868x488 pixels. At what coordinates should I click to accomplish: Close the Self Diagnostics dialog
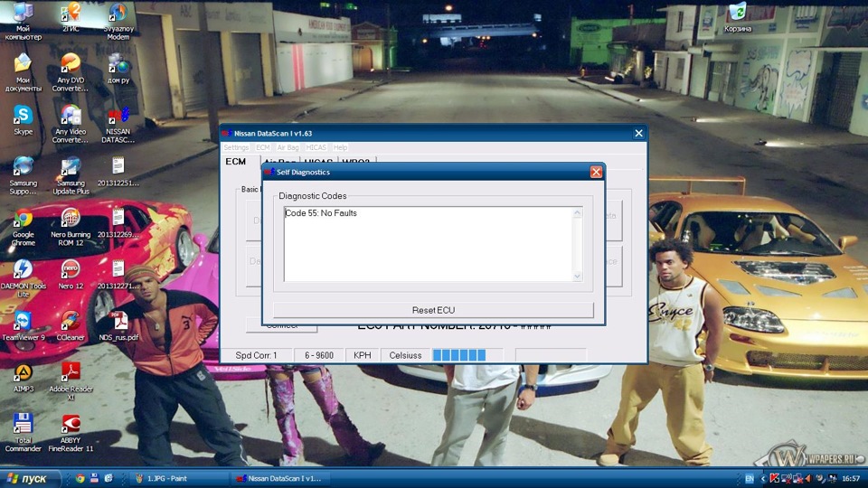click(596, 172)
